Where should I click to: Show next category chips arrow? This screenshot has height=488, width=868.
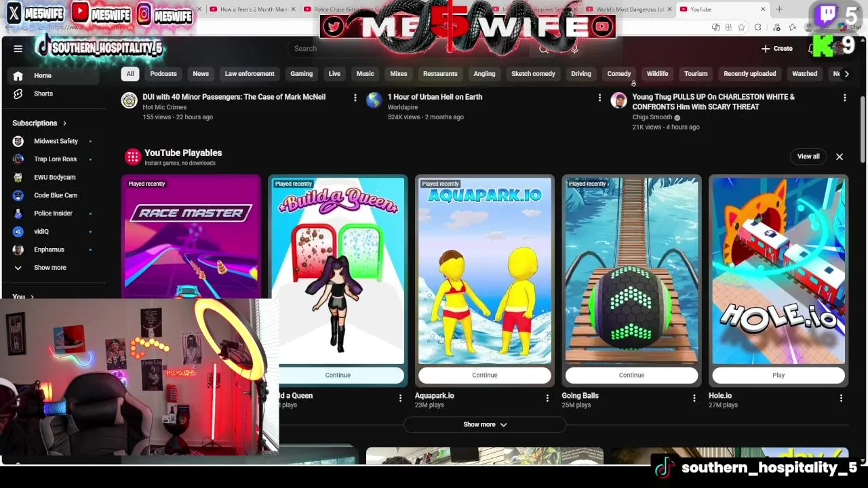(x=846, y=74)
